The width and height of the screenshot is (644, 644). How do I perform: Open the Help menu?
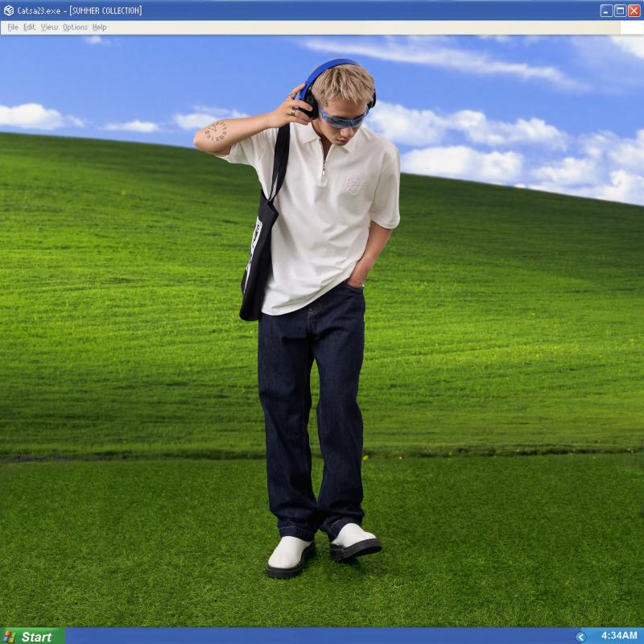click(99, 27)
